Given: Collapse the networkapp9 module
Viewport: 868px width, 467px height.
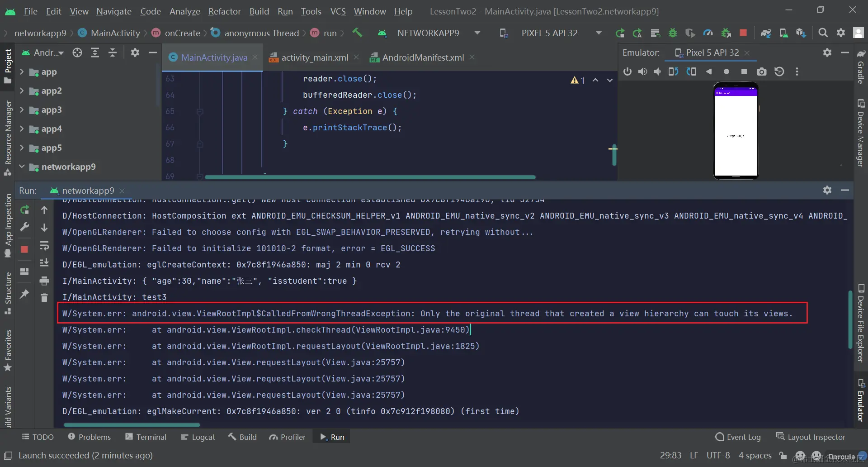Looking at the screenshot, I should [22, 167].
